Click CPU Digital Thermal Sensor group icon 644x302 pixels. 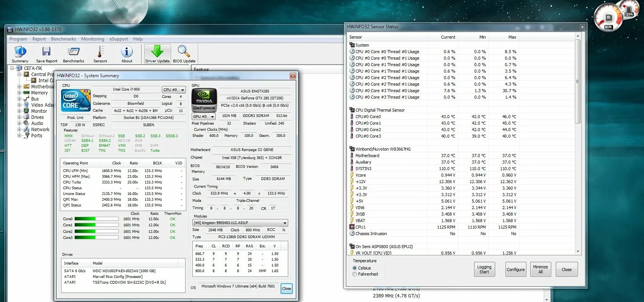coord(352,110)
